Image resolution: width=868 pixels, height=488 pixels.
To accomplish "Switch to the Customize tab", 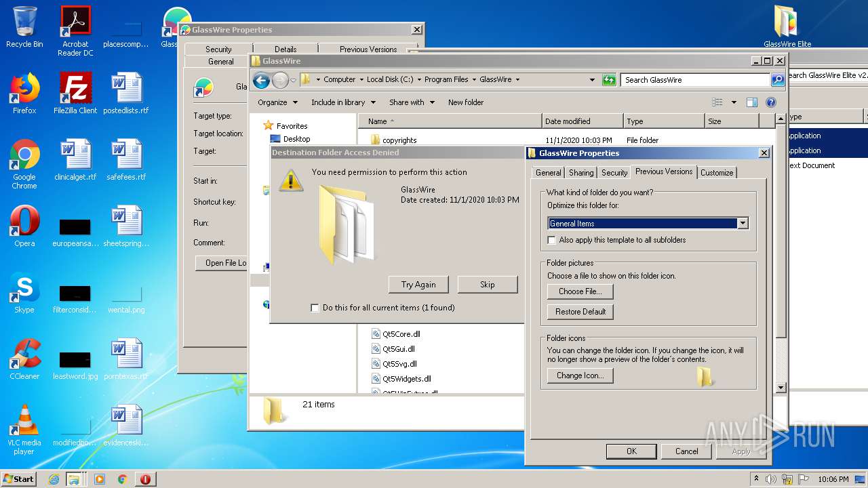I will point(717,173).
